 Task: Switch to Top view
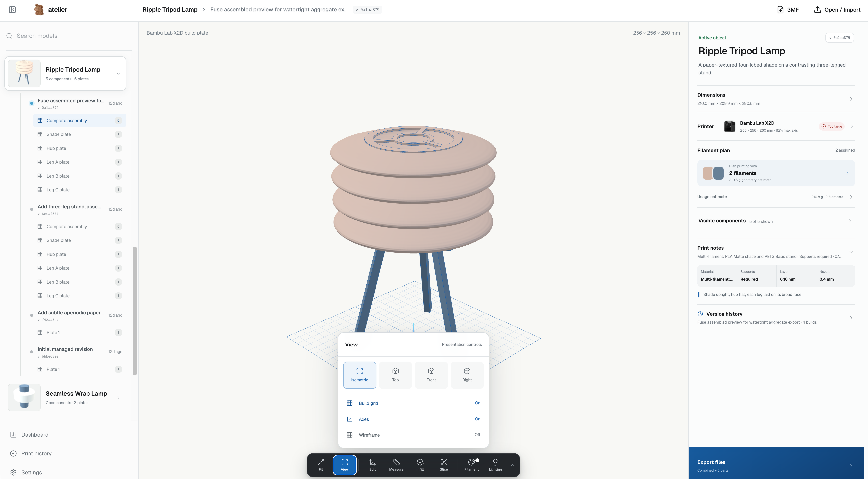[395, 375]
